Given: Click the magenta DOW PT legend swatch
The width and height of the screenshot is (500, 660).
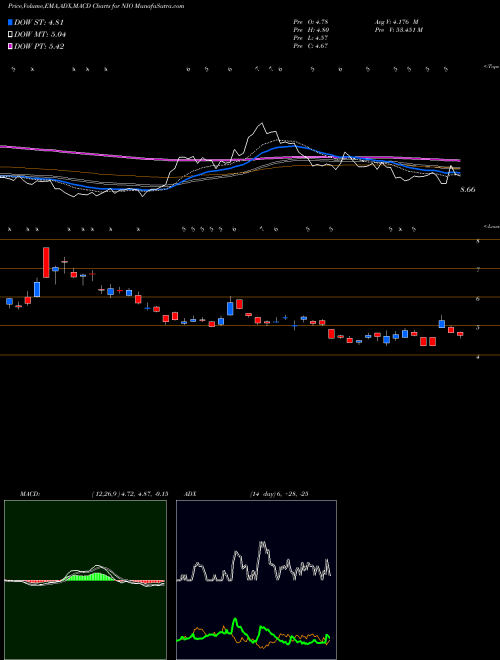Looking at the screenshot, I should [x=10, y=47].
